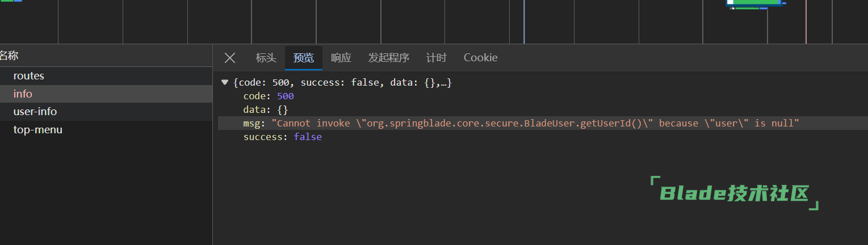Select the top-menu request
868x245 pixels.
coord(38,130)
